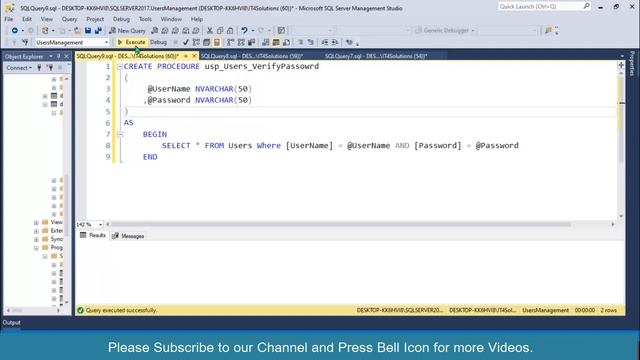Click the Save All icon

click(98, 31)
